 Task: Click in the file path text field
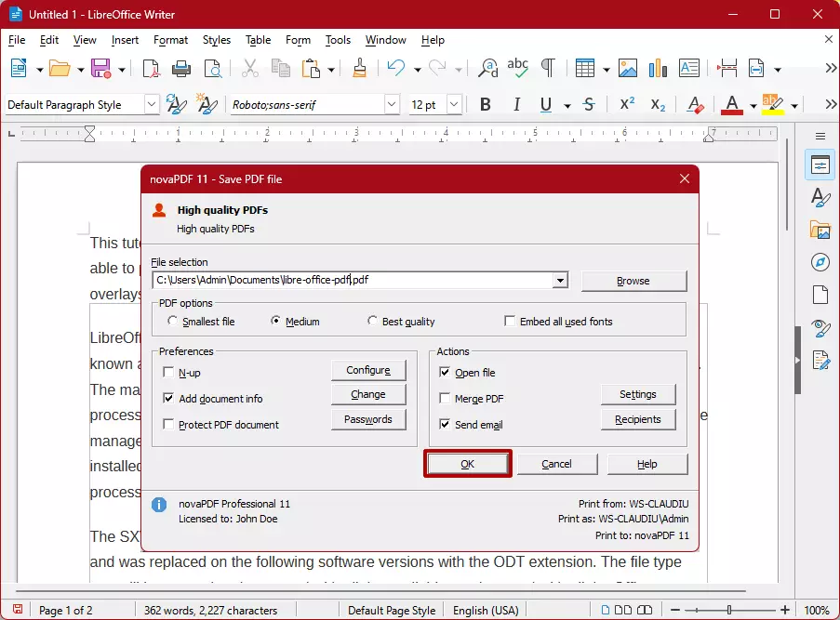click(353, 280)
